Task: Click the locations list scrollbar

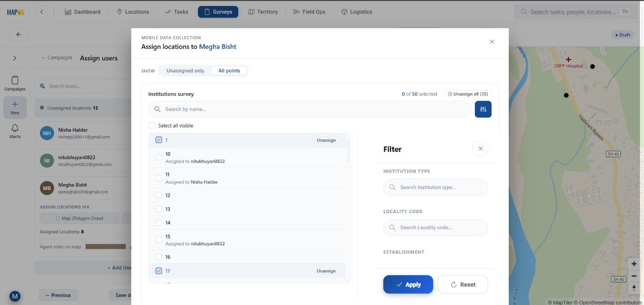Action: (x=348, y=150)
